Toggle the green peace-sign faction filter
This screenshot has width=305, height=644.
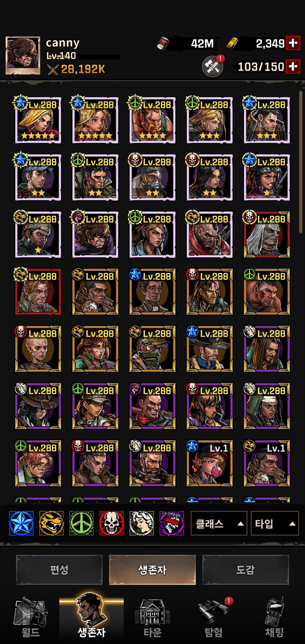coord(81,523)
